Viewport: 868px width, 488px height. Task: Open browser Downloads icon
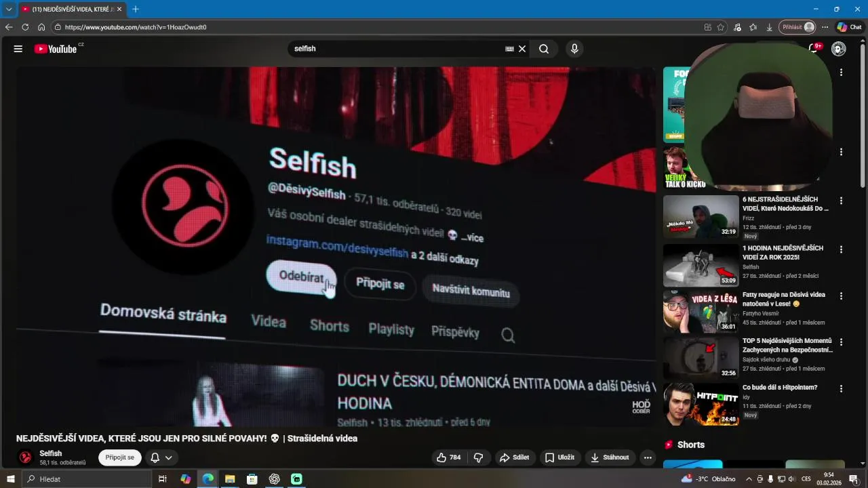click(x=770, y=27)
